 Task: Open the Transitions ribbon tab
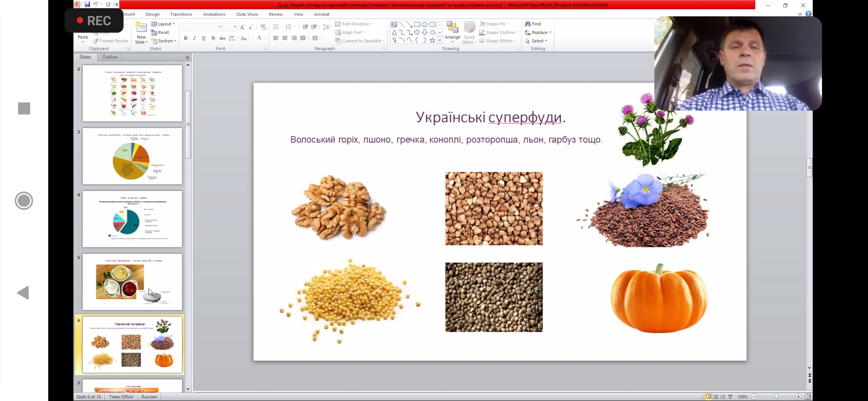(x=181, y=14)
